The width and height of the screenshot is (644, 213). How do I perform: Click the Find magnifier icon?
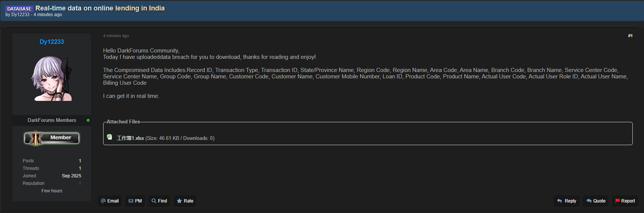coord(154,201)
